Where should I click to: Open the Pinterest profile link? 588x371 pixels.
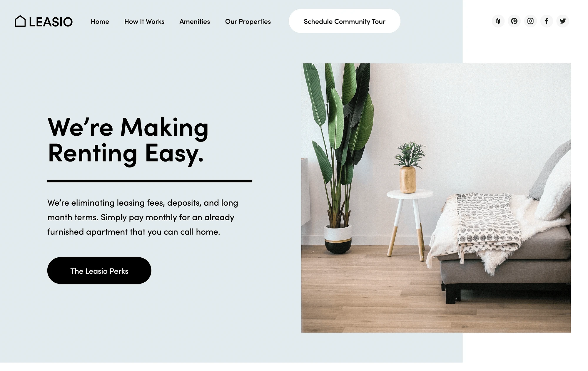click(514, 21)
